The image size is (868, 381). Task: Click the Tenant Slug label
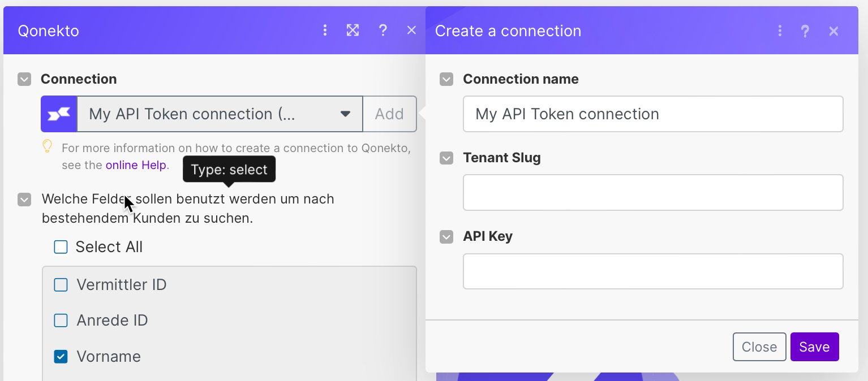click(x=502, y=158)
